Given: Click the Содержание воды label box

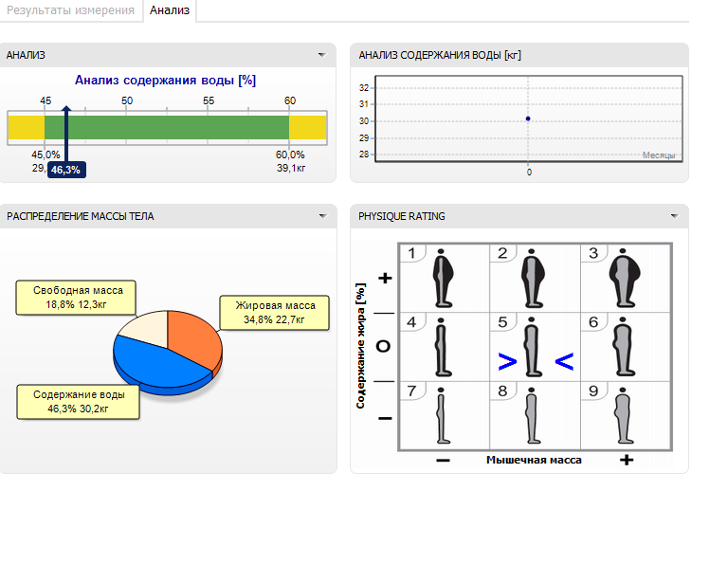Looking at the screenshot, I should point(79,401).
